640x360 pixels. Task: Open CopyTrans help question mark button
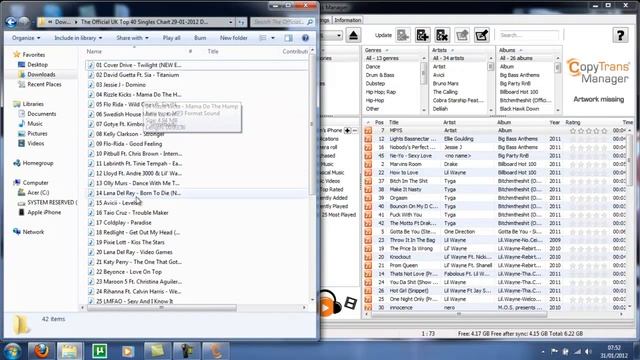click(620, 36)
